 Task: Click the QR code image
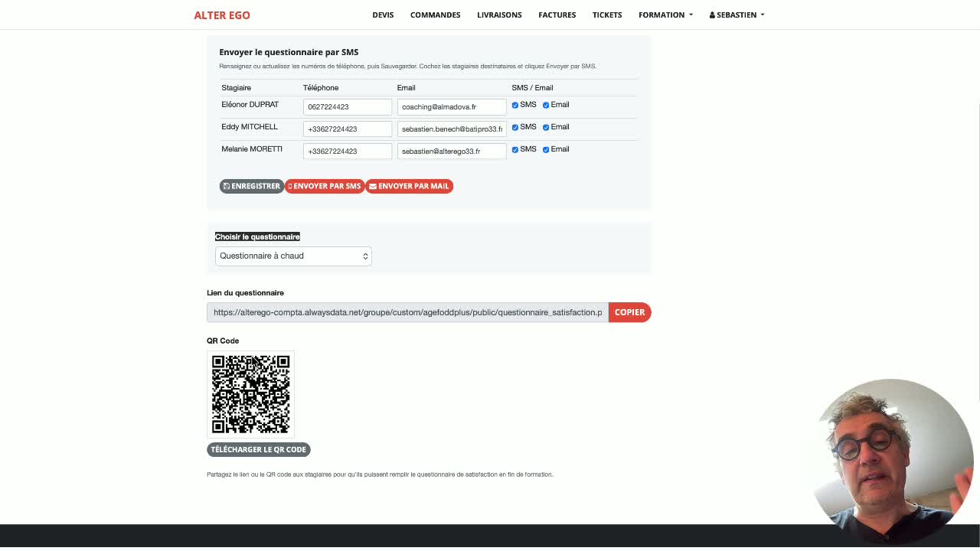(x=250, y=394)
